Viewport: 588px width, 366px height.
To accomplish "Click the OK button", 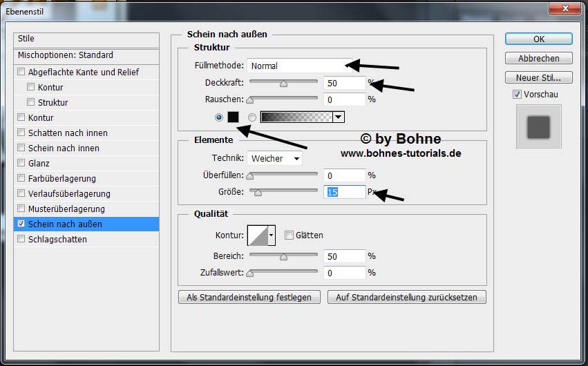I will (538, 39).
